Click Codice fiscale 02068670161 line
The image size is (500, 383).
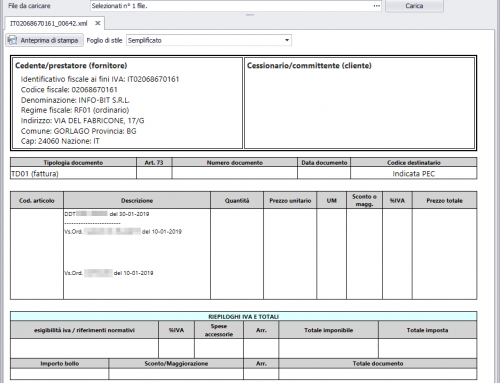pyautogui.click(x=69, y=90)
